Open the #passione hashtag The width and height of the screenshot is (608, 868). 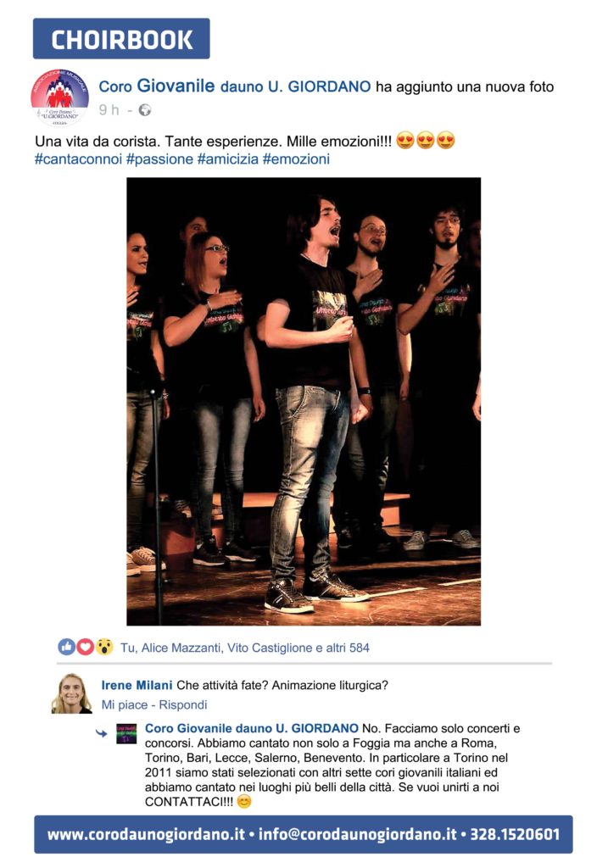coord(159,159)
